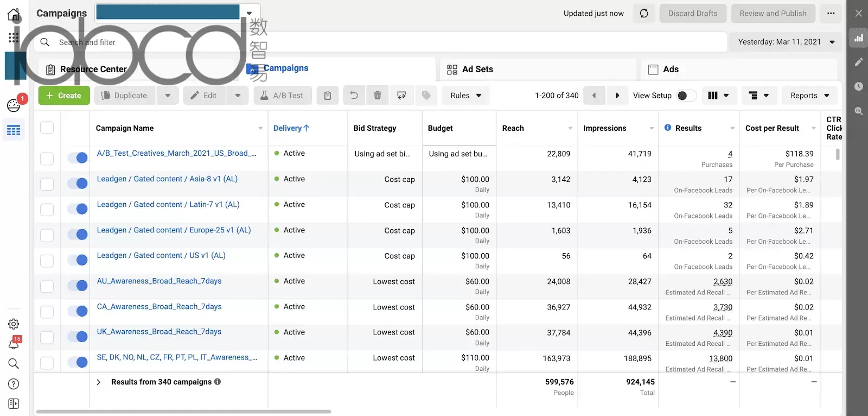Click the undo arrow icon in toolbar
Screen dimensions: 868x416
pyautogui.click(x=354, y=96)
